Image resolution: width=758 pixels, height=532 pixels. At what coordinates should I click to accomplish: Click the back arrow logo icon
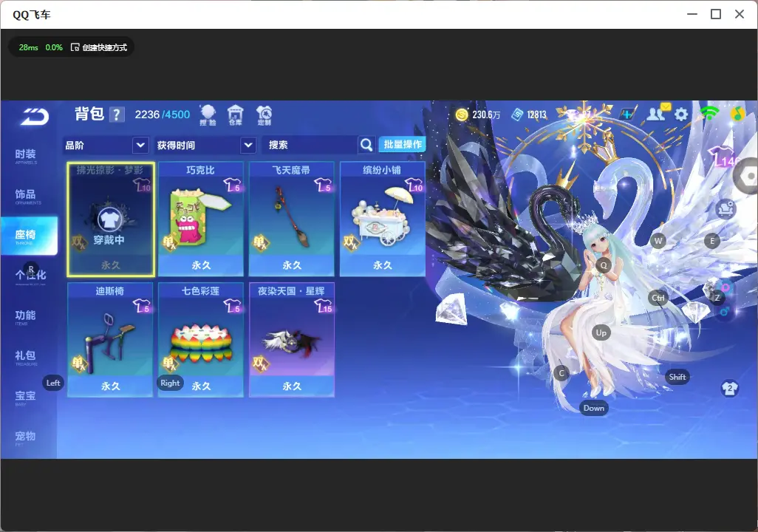pos(34,117)
